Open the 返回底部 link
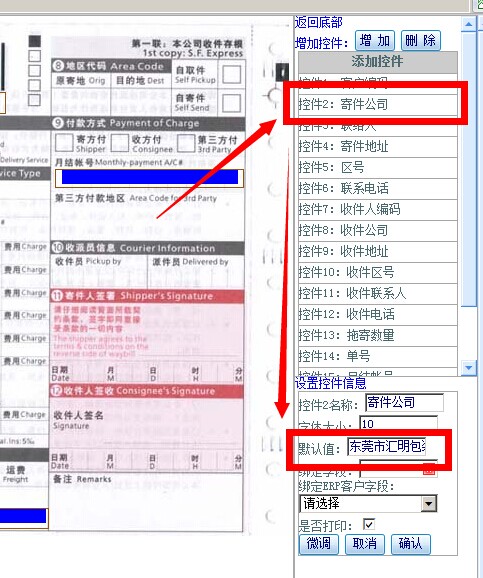 coord(319,22)
